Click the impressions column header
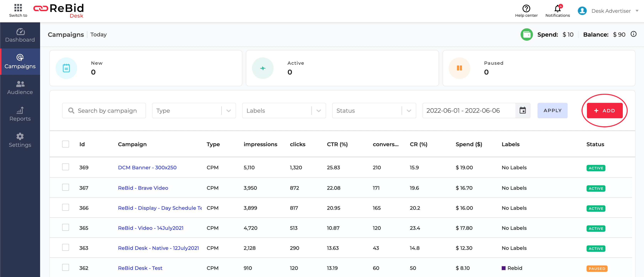The width and height of the screenshot is (644, 277). (260, 144)
